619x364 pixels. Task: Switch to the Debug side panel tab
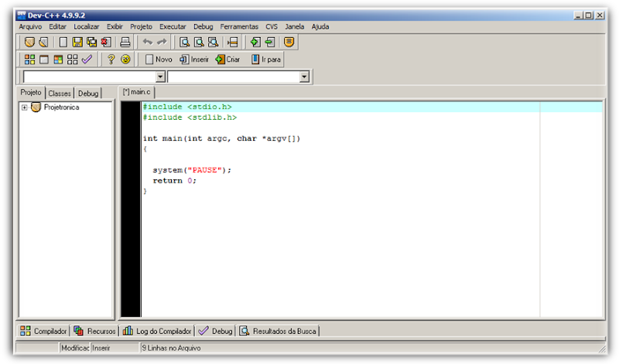coord(88,94)
